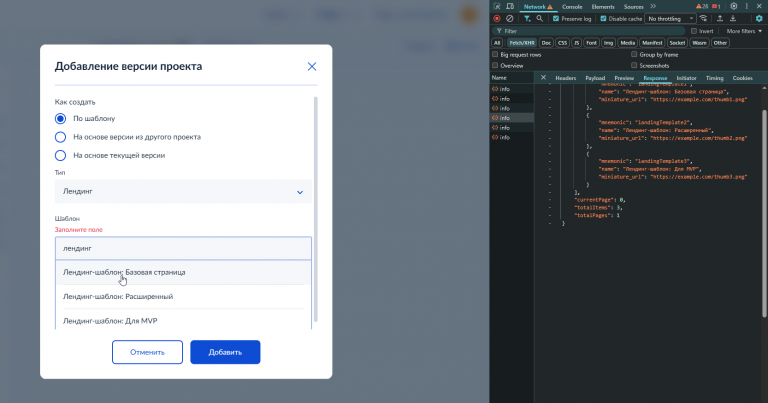Filter requests by Font type

592,43
